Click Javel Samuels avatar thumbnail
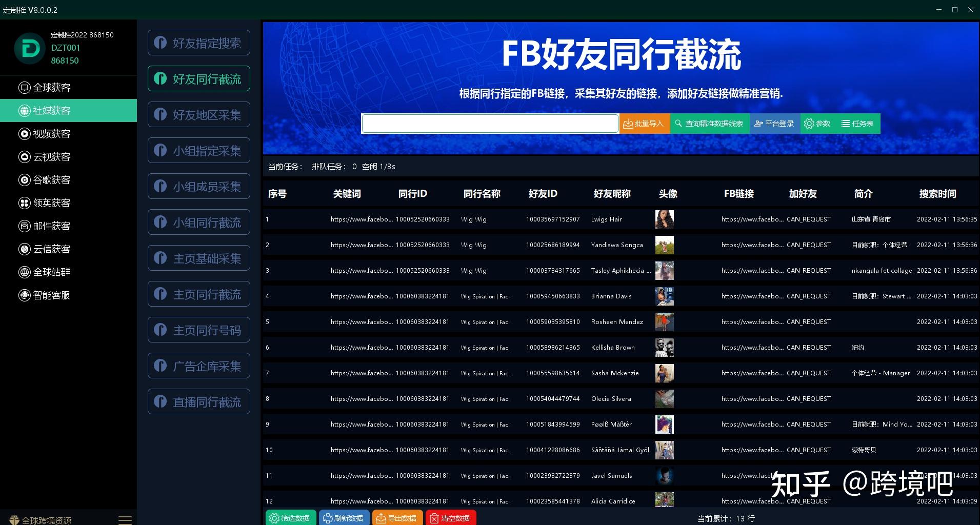 pos(665,476)
